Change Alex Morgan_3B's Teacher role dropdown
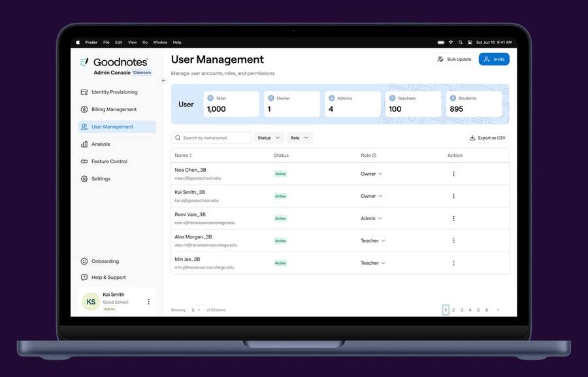This screenshot has height=377, width=588. pyautogui.click(x=373, y=241)
